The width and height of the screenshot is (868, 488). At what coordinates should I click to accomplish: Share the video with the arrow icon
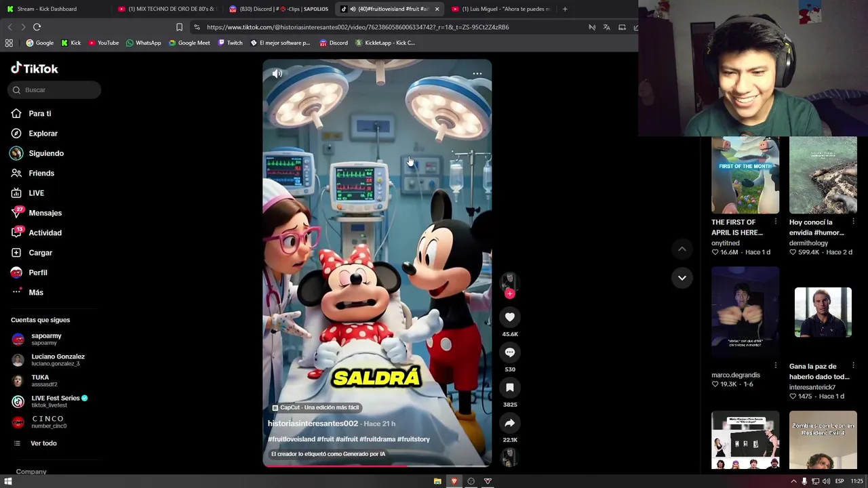click(510, 422)
